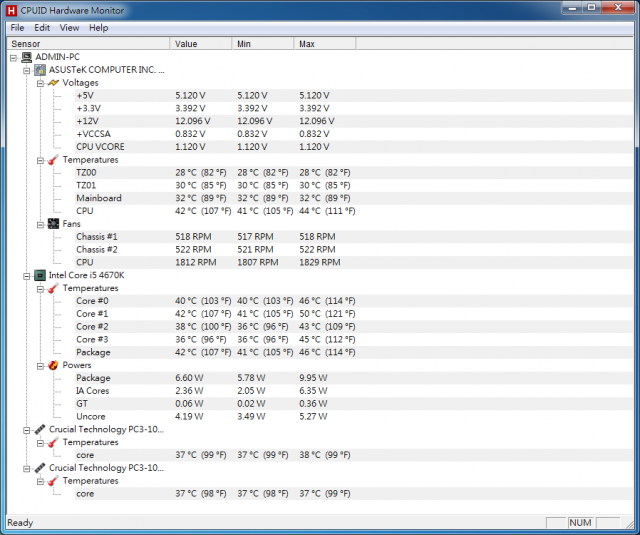Screen dimensions: 640x535
Task: Select the Core #1 temperature row
Action: click(x=354, y=314)
